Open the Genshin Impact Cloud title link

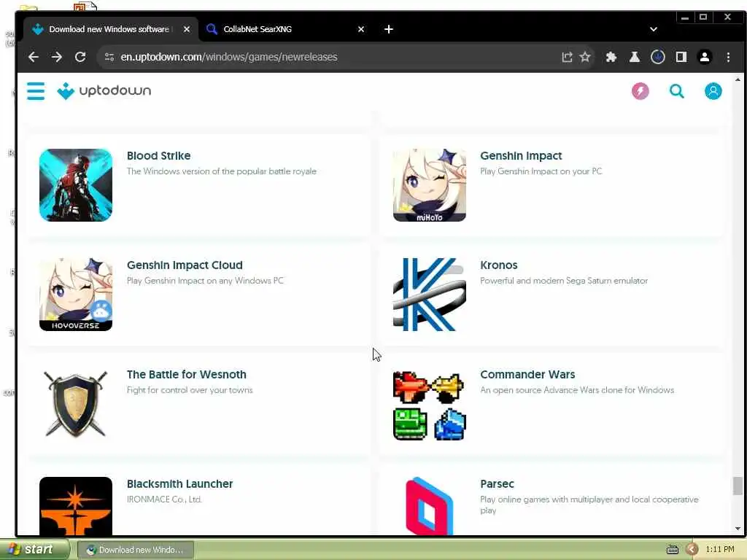[185, 265]
